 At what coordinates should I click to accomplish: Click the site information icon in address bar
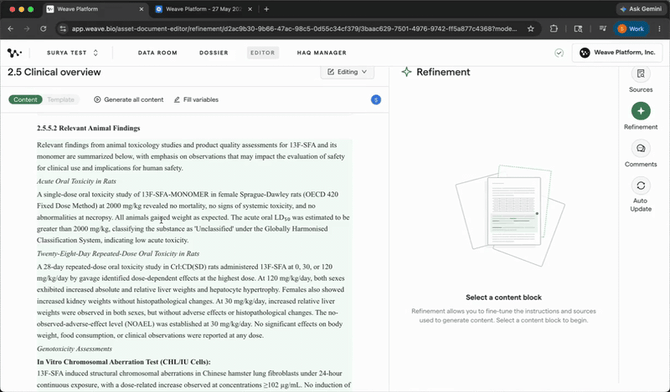coord(63,29)
